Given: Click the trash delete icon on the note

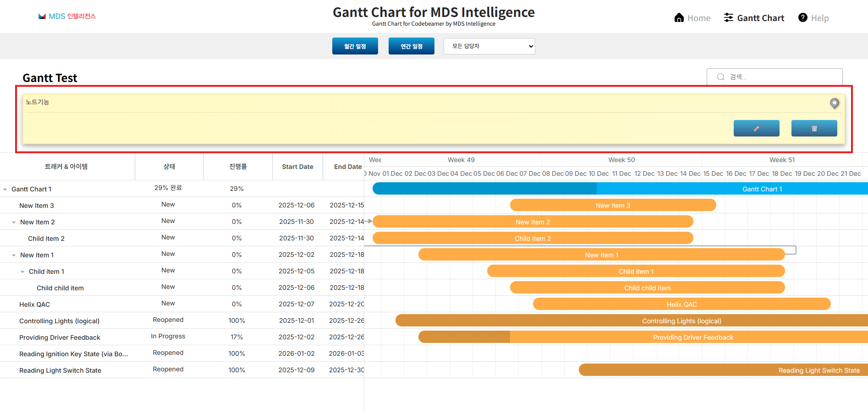Looking at the screenshot, I should [x=814, y=128].
